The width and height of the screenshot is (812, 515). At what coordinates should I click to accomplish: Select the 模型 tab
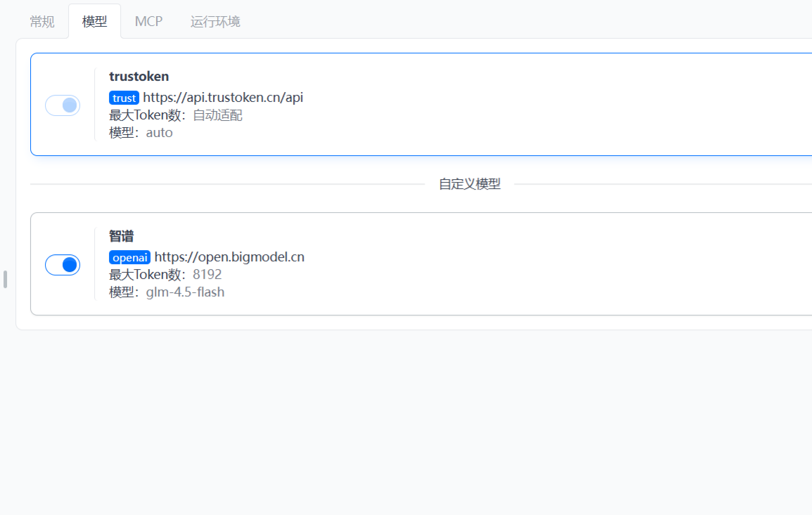point(95,22)
